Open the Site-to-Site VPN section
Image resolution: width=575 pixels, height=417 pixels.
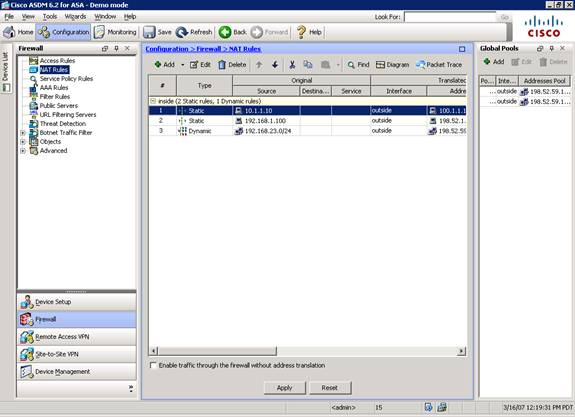click(x=77, y=354)
